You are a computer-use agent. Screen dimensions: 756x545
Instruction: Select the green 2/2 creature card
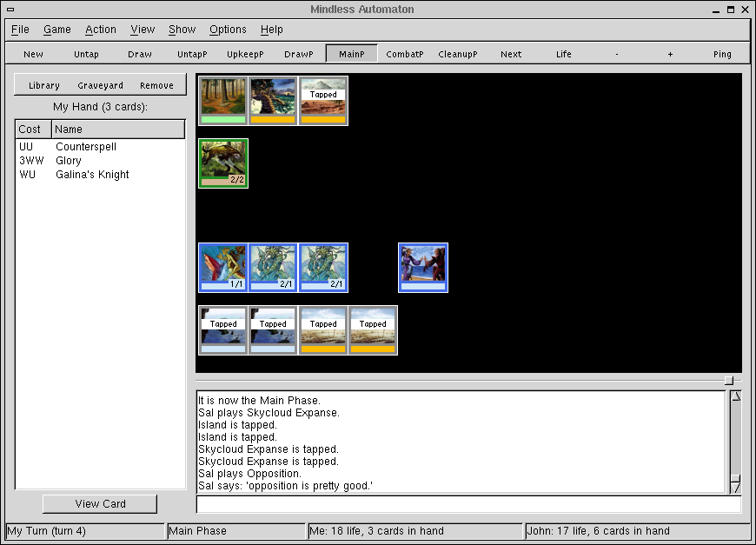coord(223,163)
